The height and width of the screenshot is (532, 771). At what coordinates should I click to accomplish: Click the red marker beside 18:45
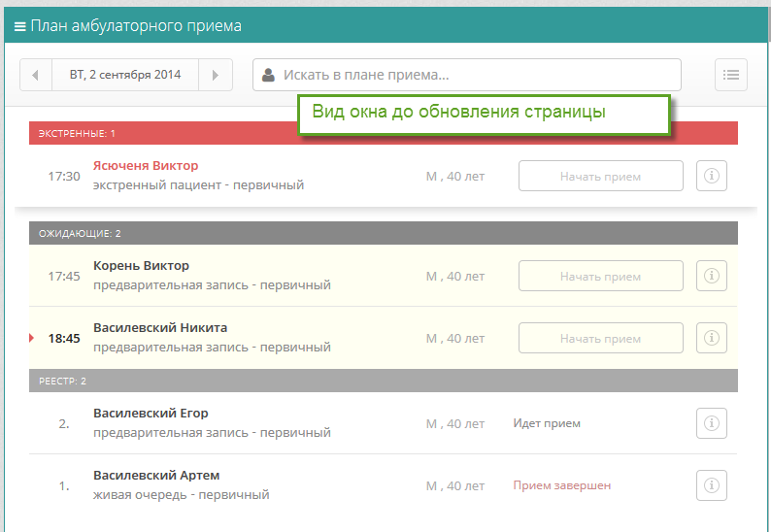pos(31,338)
